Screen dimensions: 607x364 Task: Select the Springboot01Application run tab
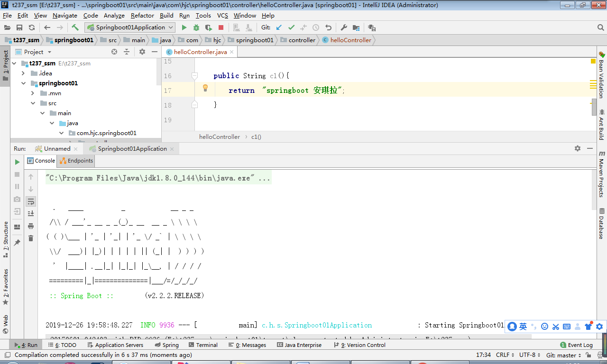click(132, 149)
